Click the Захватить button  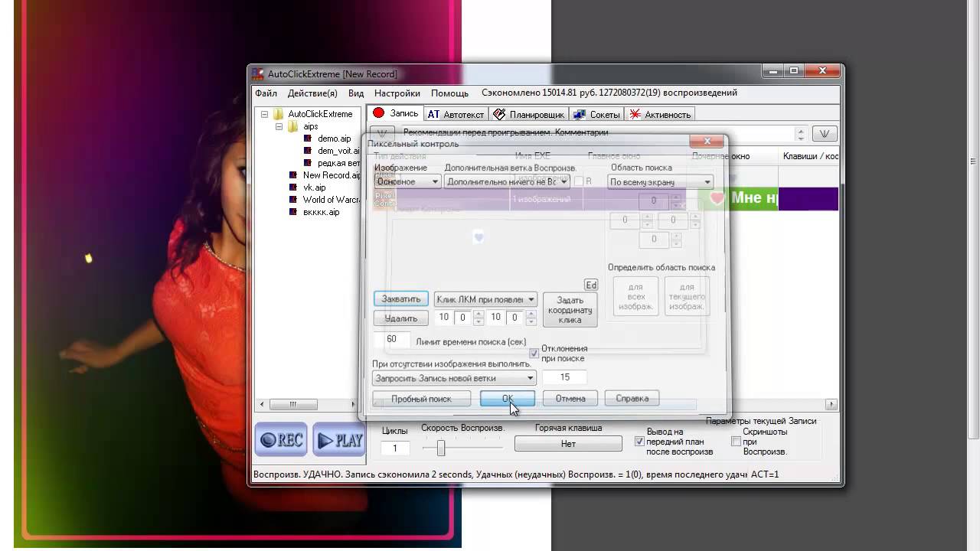point(401,299)
